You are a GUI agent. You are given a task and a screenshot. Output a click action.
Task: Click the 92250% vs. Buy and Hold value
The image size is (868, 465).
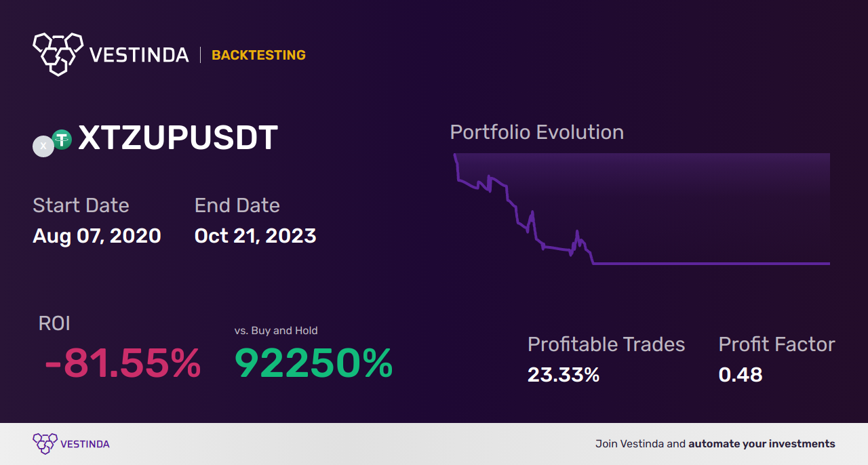click(313, 363)
